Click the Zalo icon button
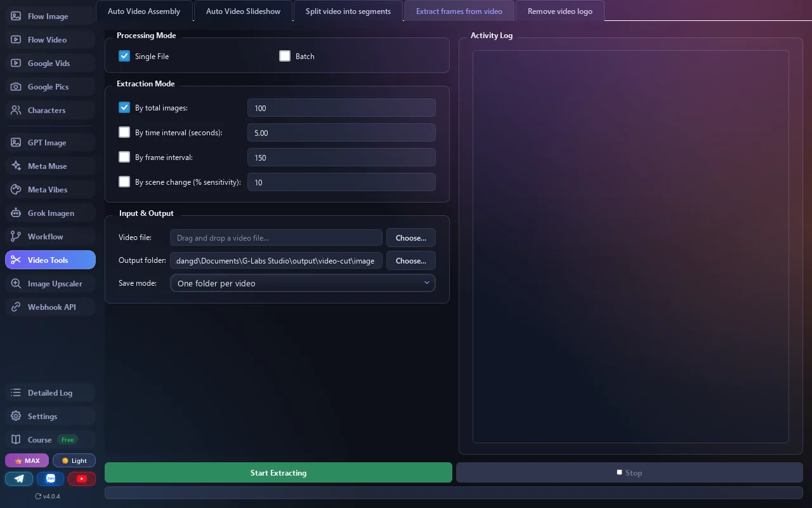The height and width of the screenshot is (508, 812). (51, 479)
